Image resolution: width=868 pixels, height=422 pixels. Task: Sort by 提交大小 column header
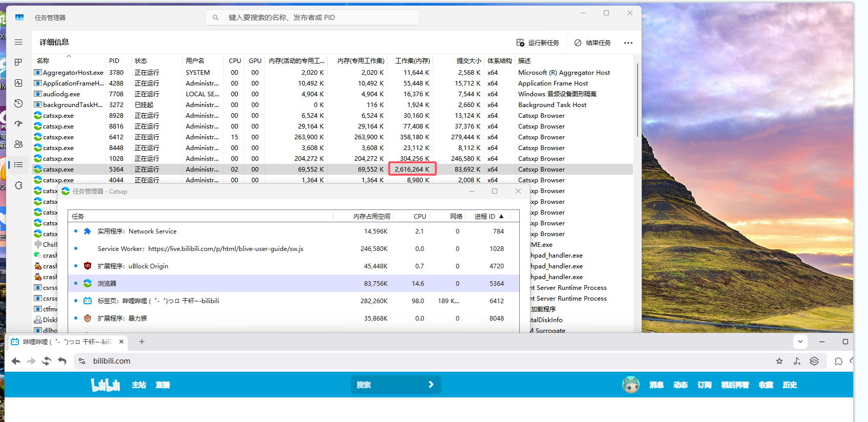coord(459,60)
